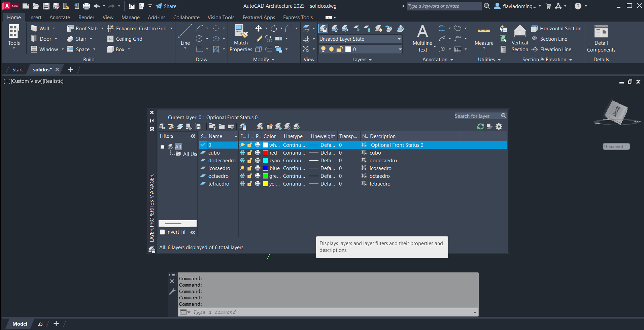Toggle plot setting for octaedro layer

point(258,176)
